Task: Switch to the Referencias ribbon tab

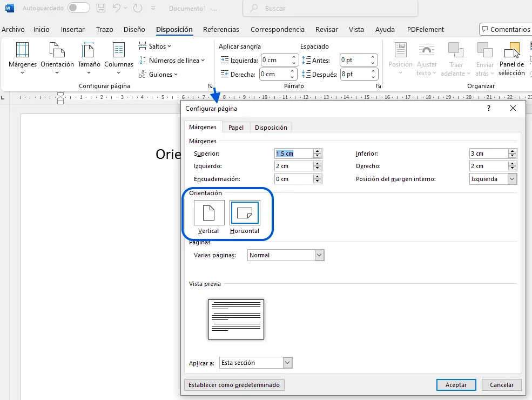Action: pos(221,30)
